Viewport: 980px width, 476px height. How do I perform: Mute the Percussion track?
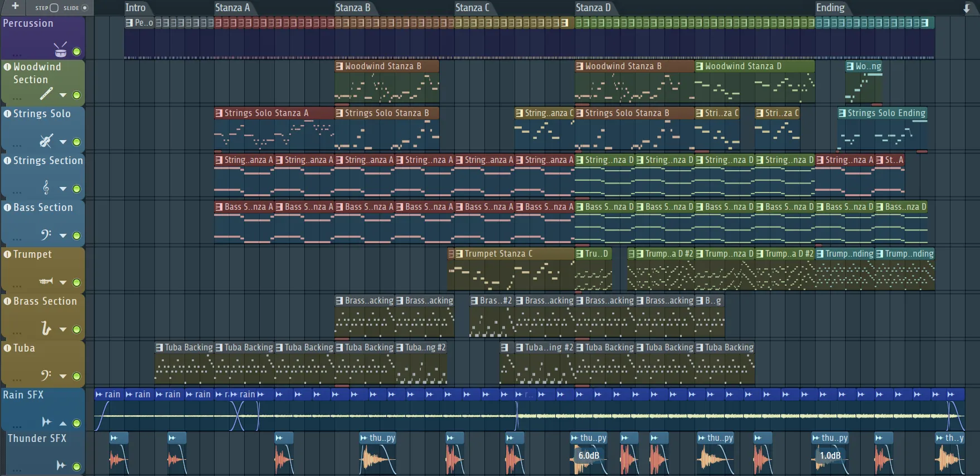click(x=76, y=52)
